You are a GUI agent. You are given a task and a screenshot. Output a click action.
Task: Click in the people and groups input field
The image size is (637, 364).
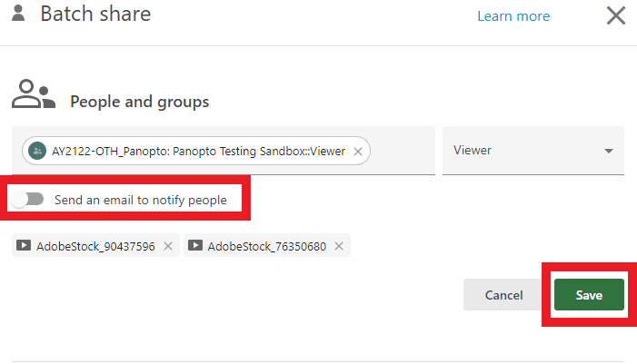pos(402,151)
